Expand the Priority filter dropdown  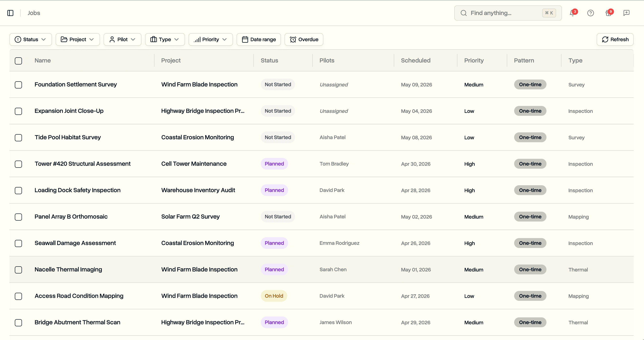click(211, 39)
